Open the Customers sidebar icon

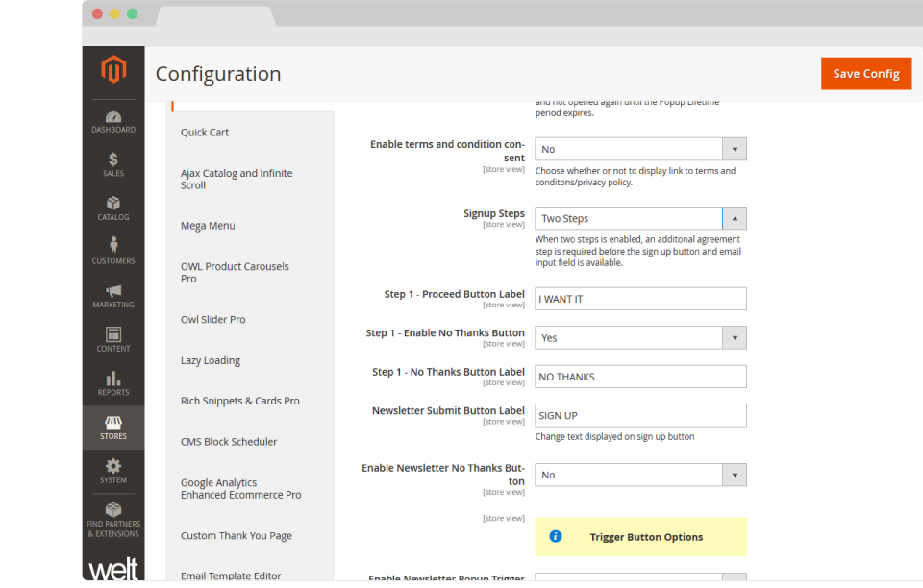[113, 248]
